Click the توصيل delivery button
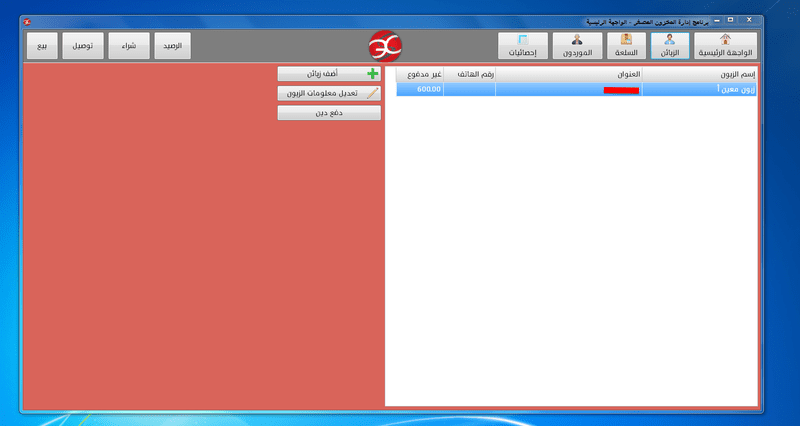 point(83,46)
